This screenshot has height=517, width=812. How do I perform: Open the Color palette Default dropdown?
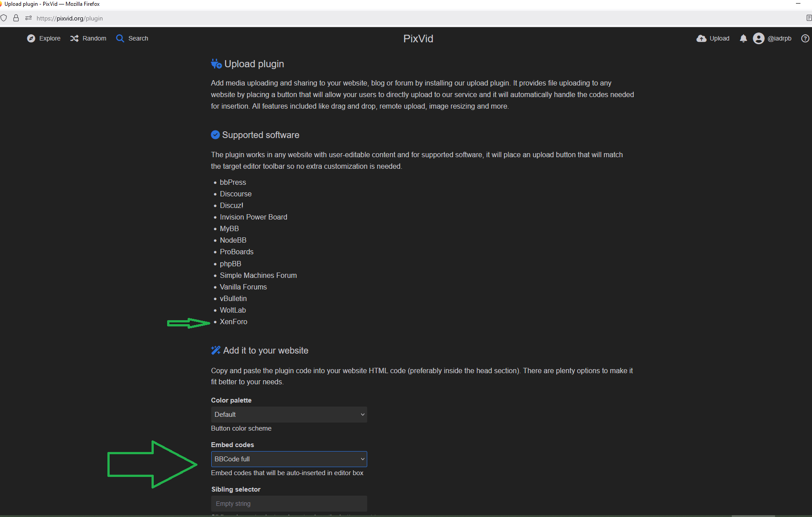tap(289, 415)
